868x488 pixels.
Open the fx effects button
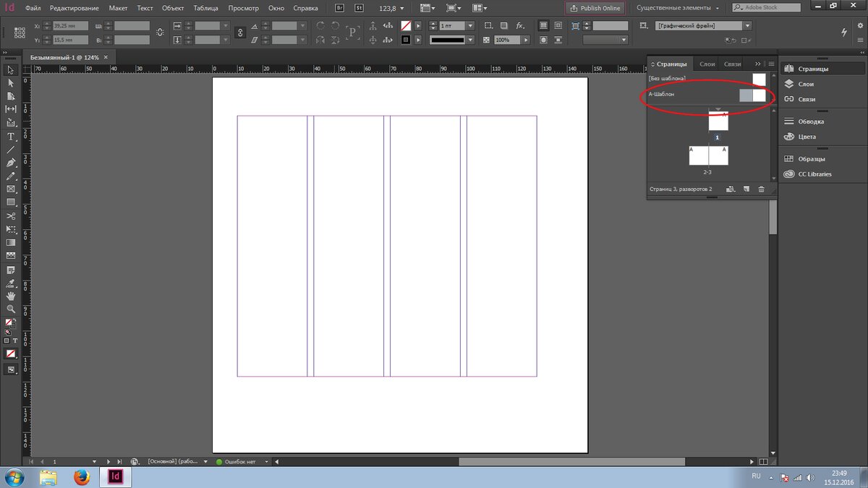519,25
